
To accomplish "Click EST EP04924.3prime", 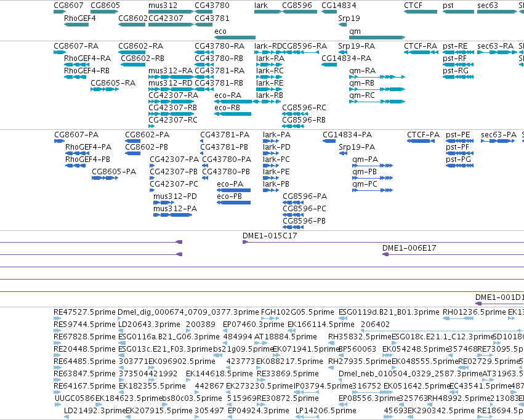I will coord(230,417).
